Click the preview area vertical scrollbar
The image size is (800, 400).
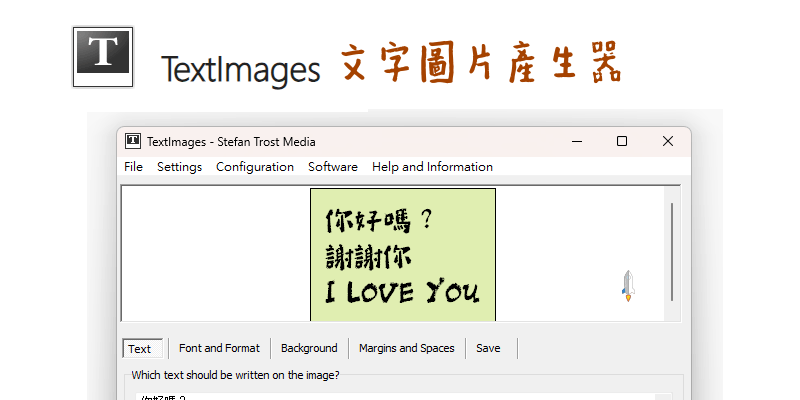point(672,250)
